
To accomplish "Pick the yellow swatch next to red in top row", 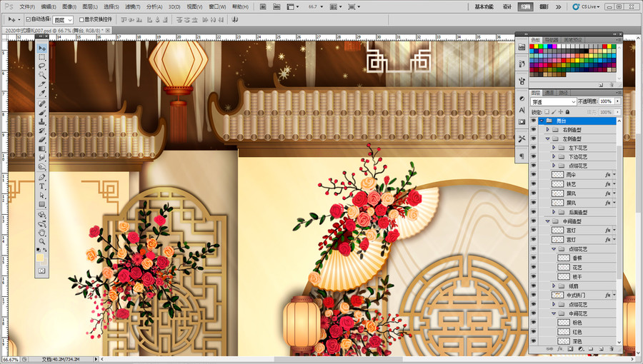I will tap(537, 46).
